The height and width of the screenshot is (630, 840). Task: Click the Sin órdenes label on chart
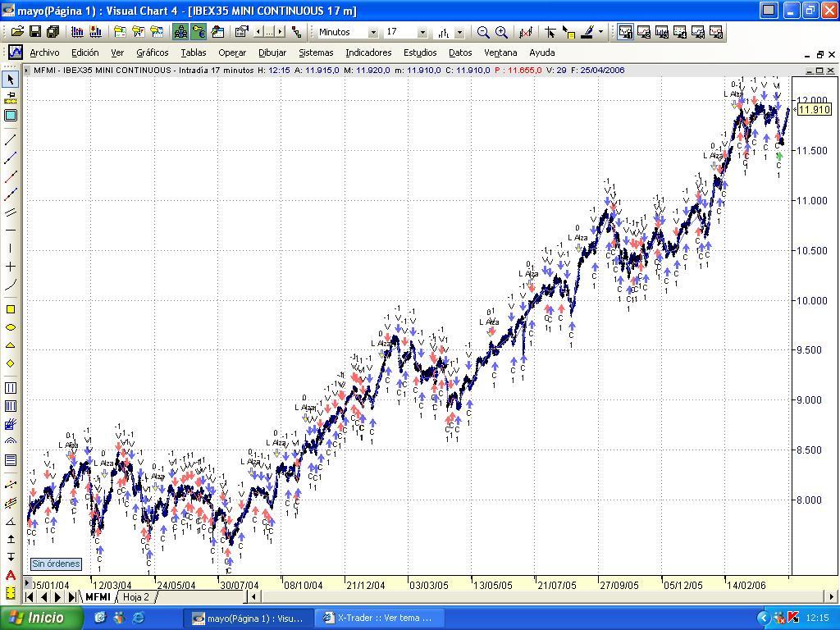(56, 564)
